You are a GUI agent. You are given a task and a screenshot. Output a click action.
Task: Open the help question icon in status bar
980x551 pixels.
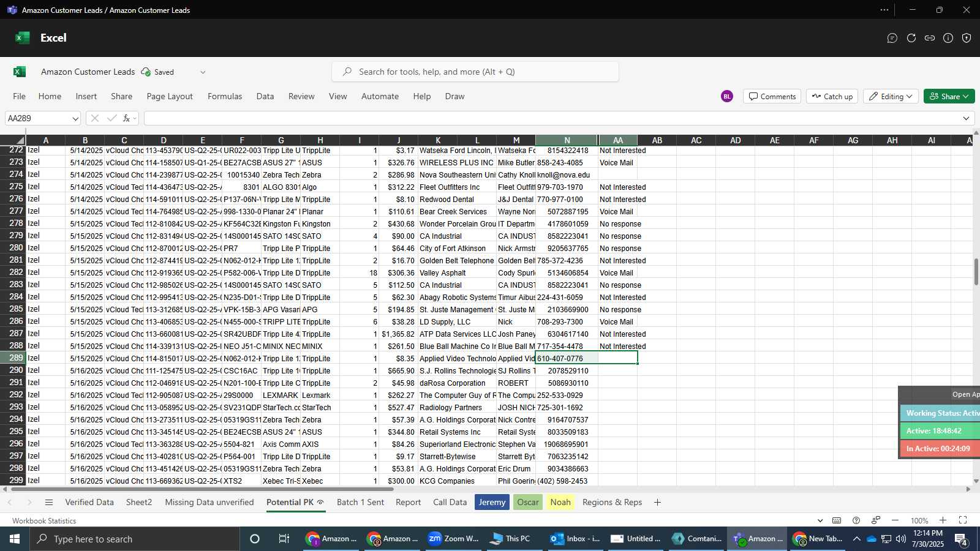point(856,520)
